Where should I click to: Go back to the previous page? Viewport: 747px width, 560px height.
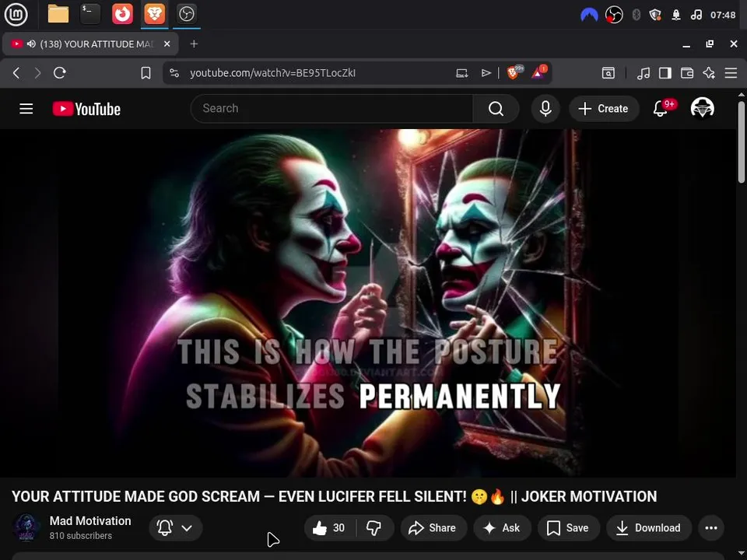pos(16,73)
